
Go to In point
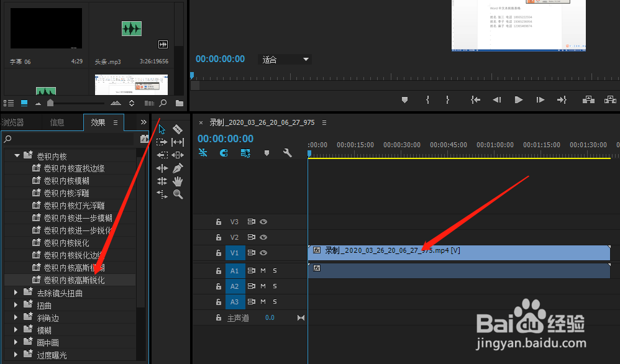[x=475, y=100]
